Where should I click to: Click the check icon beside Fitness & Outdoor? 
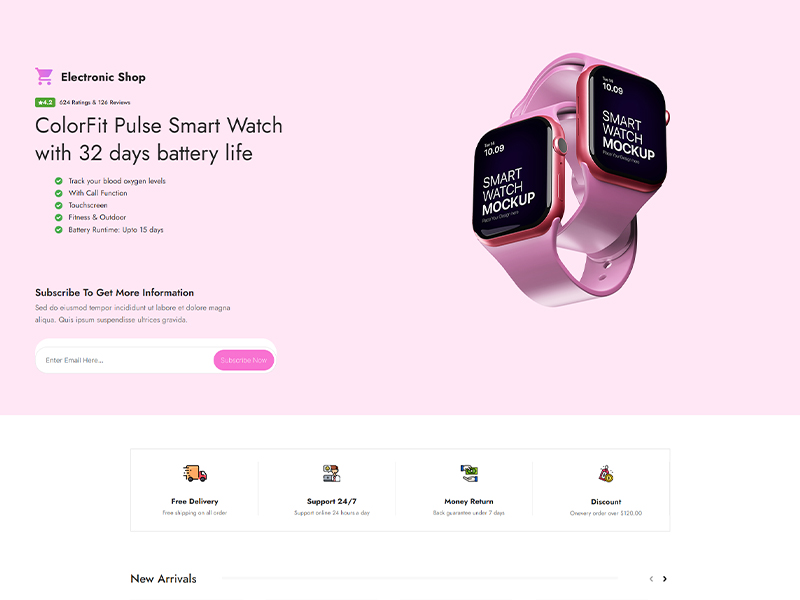[x=59, y=217]
